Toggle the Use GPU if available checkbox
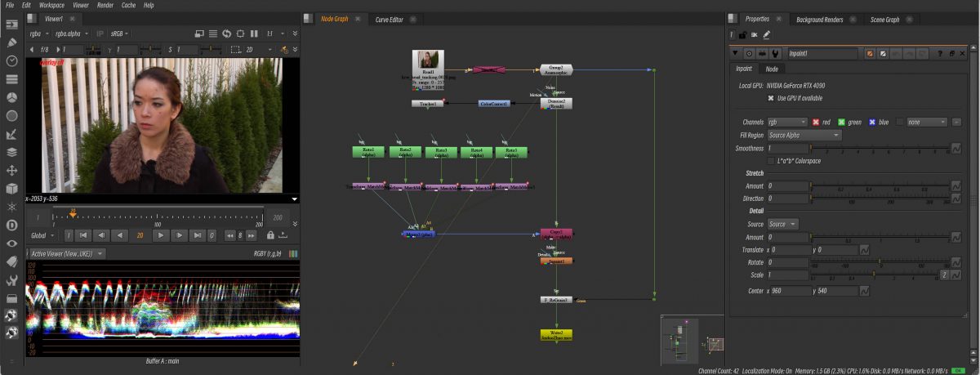980x375 pixels. (772, 98)
